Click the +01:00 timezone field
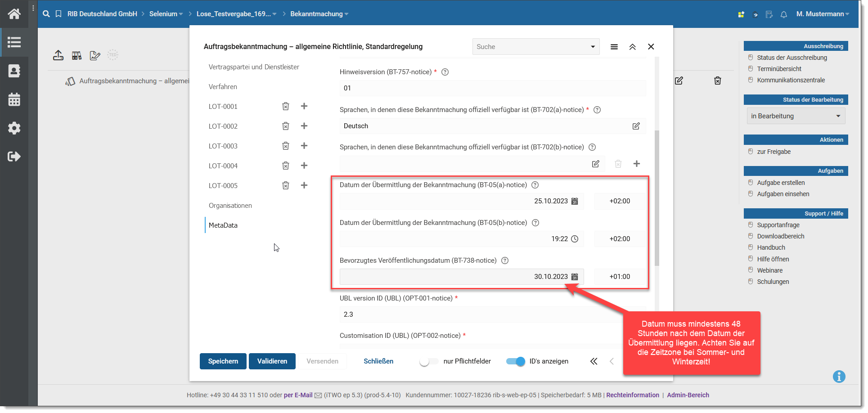 (x=620, y=277)
